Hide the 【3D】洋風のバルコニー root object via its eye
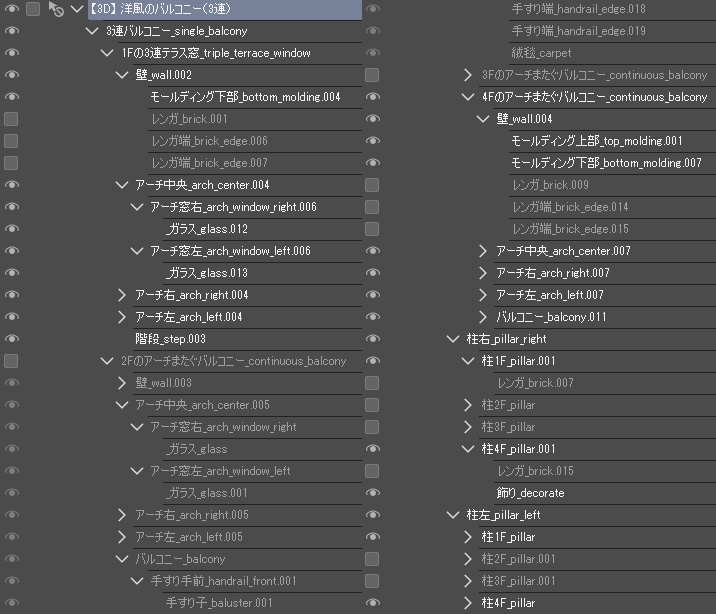This screenshot has width=716, height=614. pyautogui.click(x=11, y=9)
